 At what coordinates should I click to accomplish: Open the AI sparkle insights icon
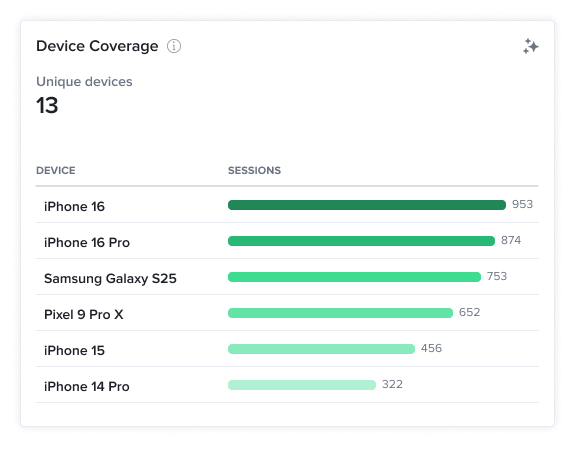(531, 46)
